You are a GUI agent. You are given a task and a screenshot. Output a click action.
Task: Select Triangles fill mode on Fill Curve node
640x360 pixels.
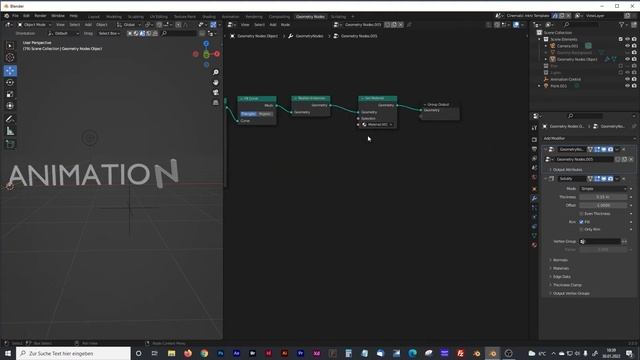(x=249, y=114)
